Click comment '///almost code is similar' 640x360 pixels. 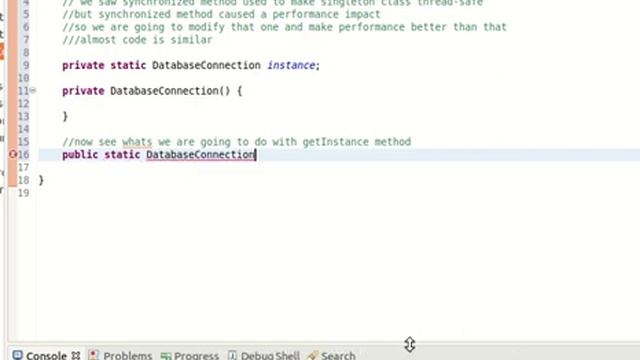137,40
